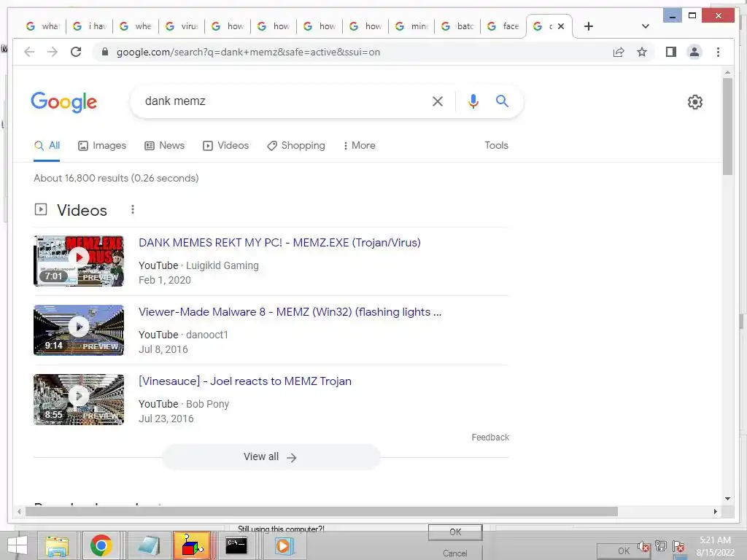Screen dimensions: 747x560
Task: Reload the Google search page
Action: tap(76, 52)
